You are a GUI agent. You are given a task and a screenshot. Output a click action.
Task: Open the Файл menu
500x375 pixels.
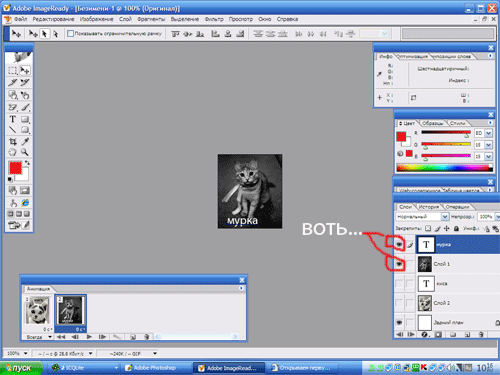point(21,19)
